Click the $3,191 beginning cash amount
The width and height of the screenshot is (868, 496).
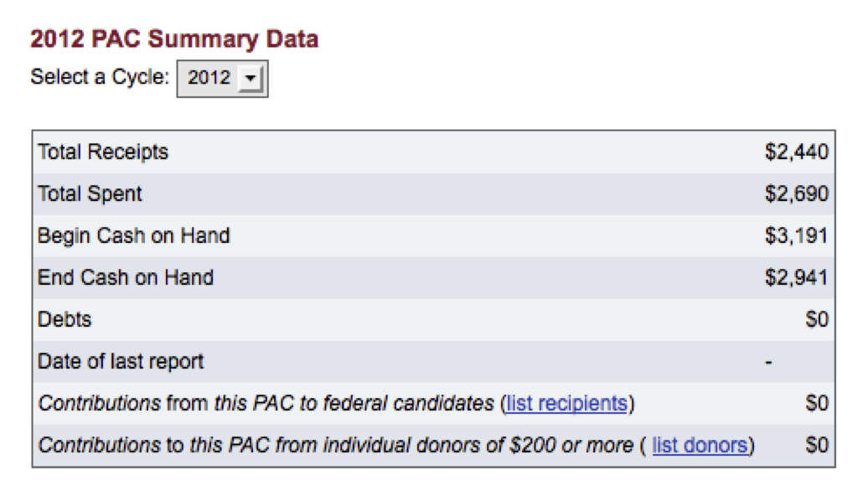pyautogui.click(x=797, y=236)
